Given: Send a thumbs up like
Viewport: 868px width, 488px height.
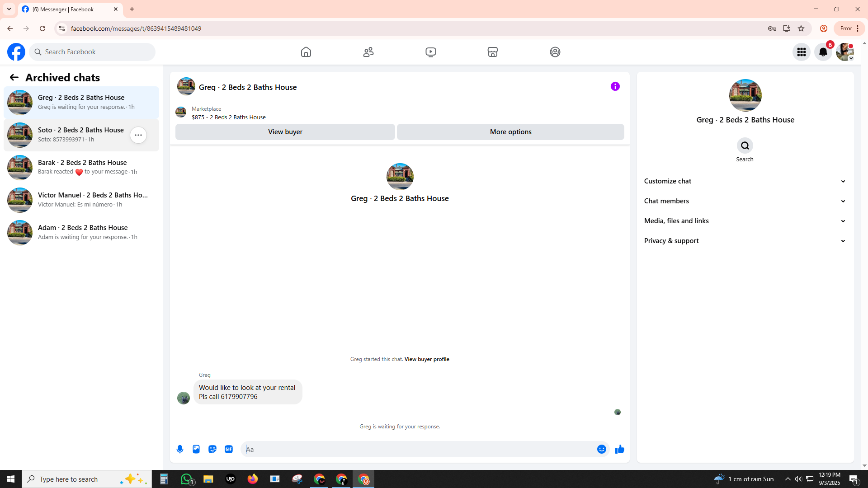Looking at the screenshot, I should (x=620, y=449).
